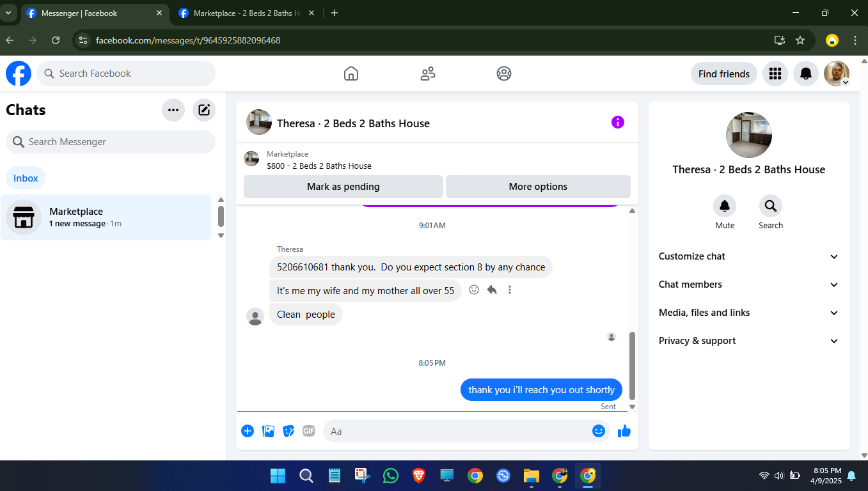Attach a file with the photo icon
This screenshot has width=868, height=491.
coord(269,431)
